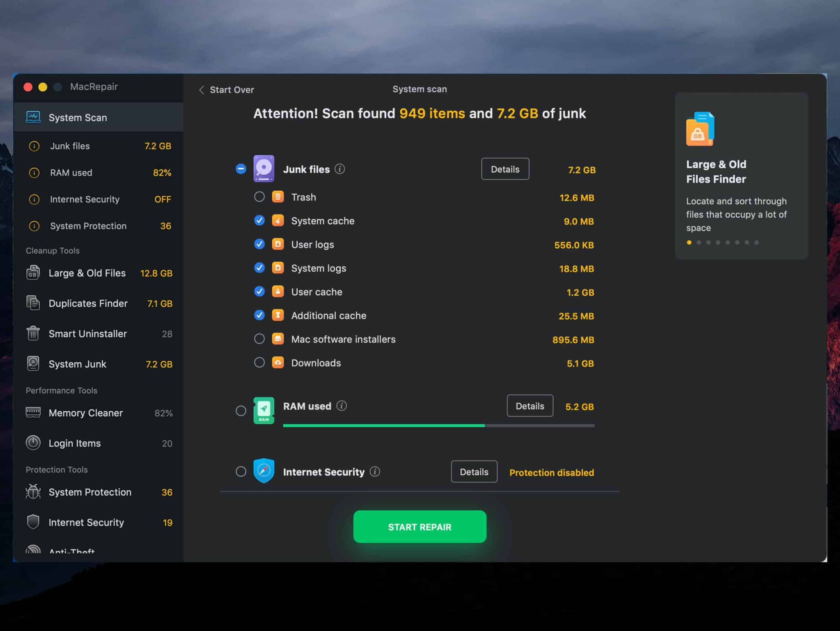
Task: Select Junk files sidebar entry
Action: pyautogui.click(x=98, y=146)
